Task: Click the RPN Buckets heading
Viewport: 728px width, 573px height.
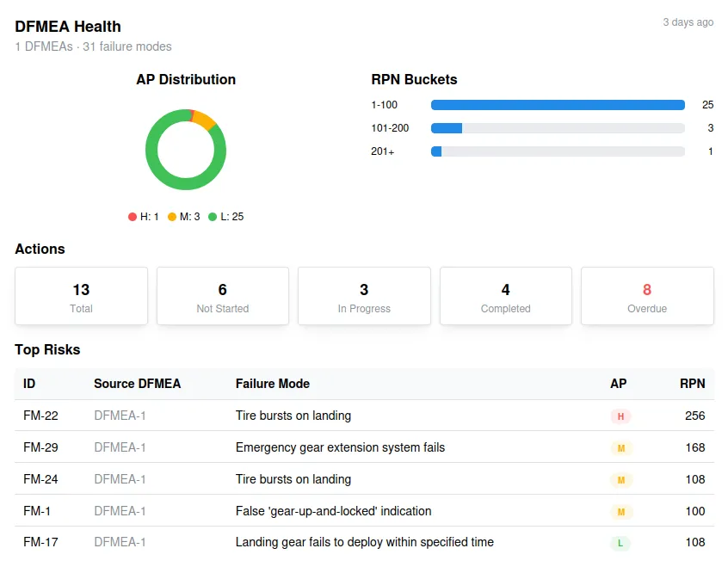Action: pyautogui.click(x=414, y=79)
